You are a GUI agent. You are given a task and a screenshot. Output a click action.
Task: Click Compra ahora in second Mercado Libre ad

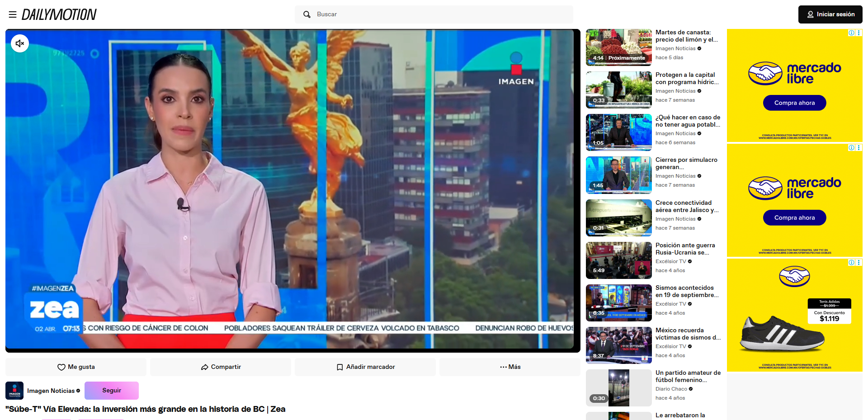[x=795, y=218]
